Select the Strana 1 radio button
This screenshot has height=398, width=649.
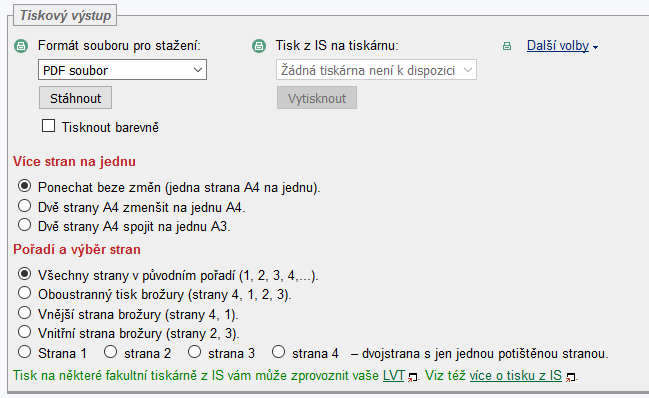[24, 352]
